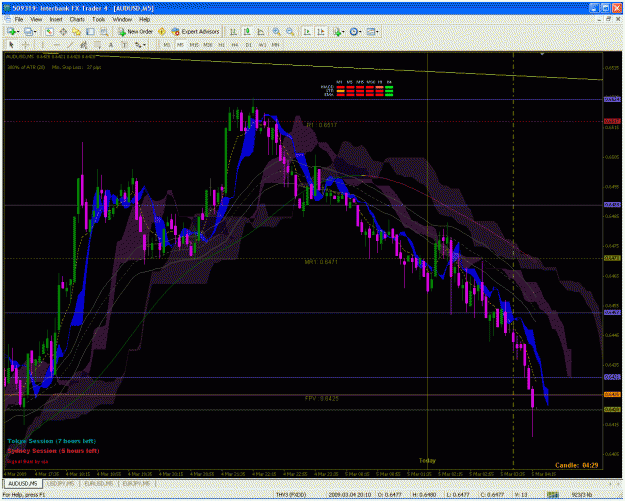
Task: Open the View menu
Action: [x=36, y=19]
